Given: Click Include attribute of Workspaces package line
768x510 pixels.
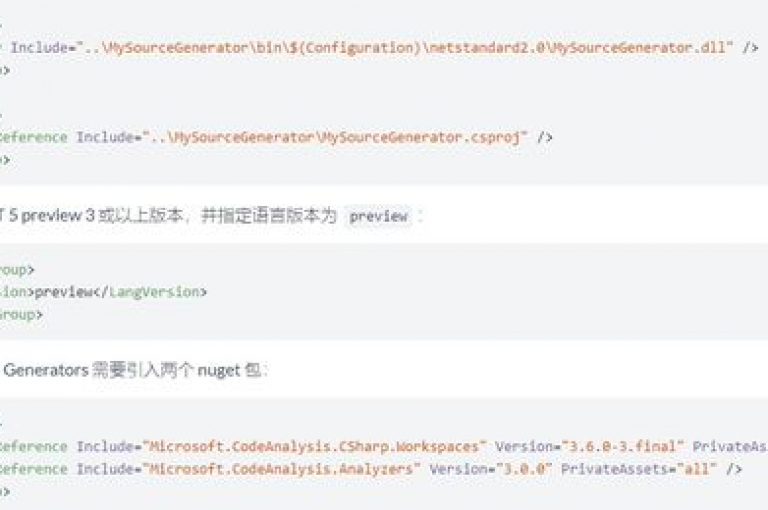Looking at the screenshot, I should click(105, 447).
